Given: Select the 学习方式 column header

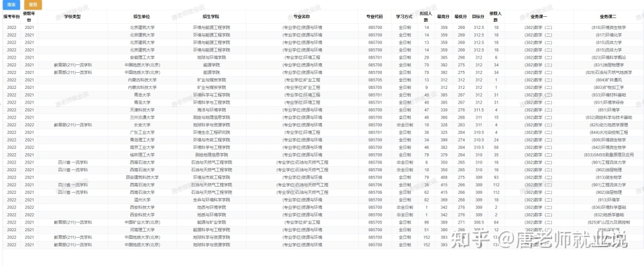Looking at the screenshot, I should [404, 17].
